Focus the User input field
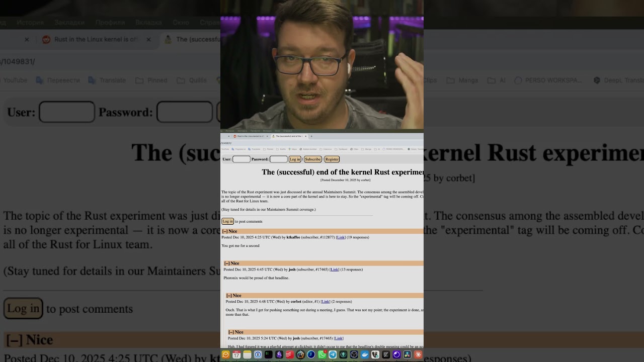The image size is (644, 362). click(x=241, y=159)
